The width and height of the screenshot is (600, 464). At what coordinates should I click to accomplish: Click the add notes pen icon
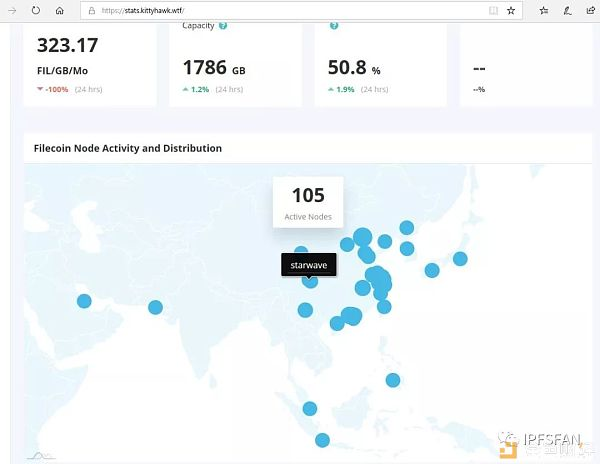point(567,11)
